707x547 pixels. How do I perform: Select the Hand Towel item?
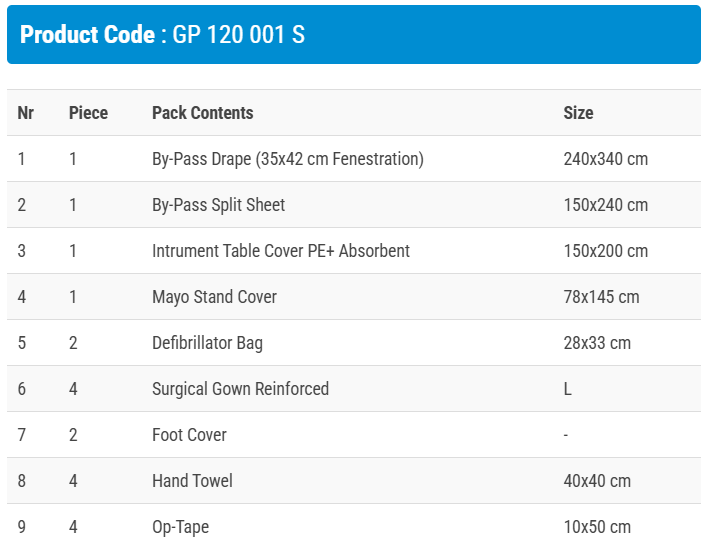[x=192, y=481]
